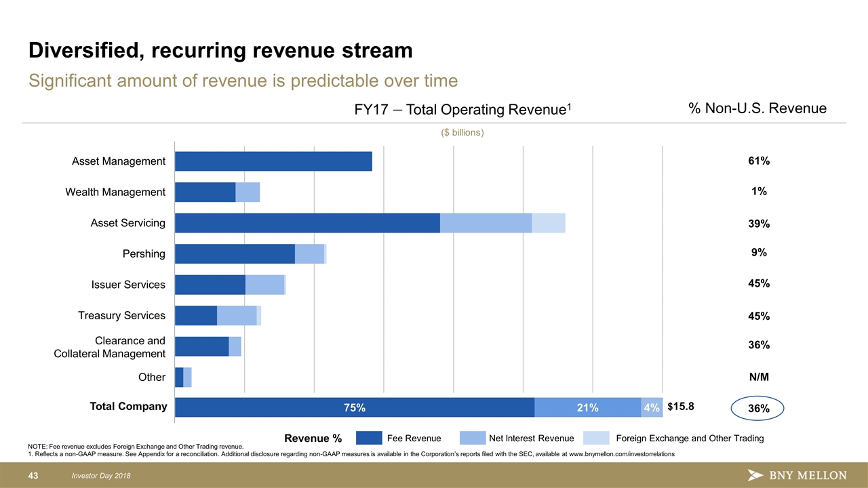Click Wealth Management net interest bar segment

coord(248,192)
